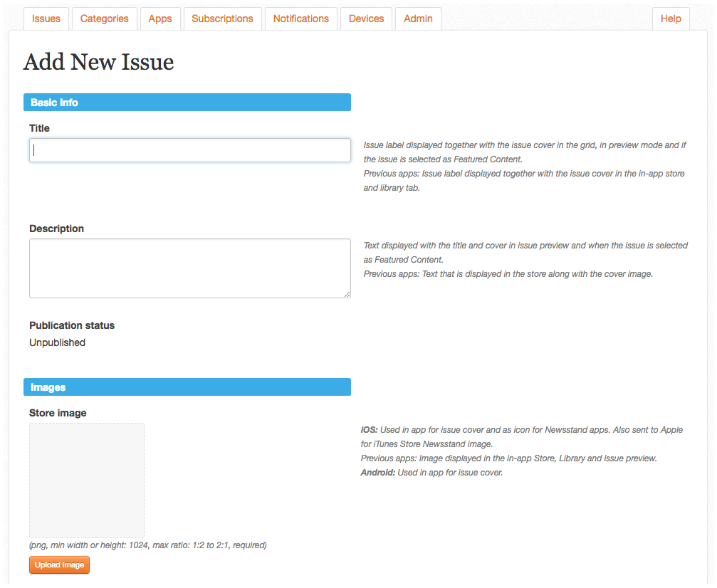This screenshot has width=717, height=588.
Task: Click the png min width requirement note
Action: pos(147,545)
